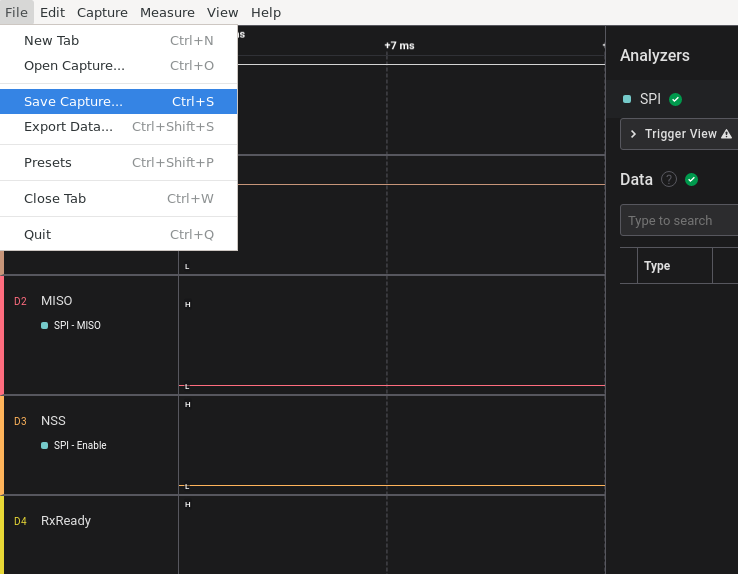Click the green check icon beside Data

[691, 179]
